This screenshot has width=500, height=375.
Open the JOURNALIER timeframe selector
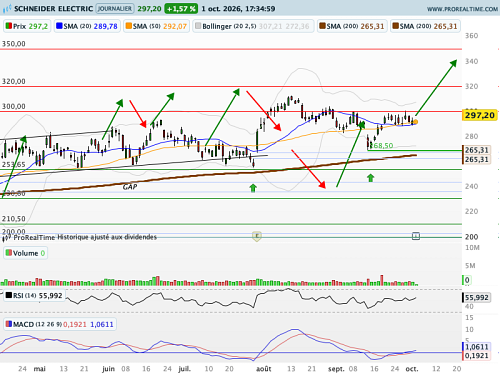tap(115, 9)
